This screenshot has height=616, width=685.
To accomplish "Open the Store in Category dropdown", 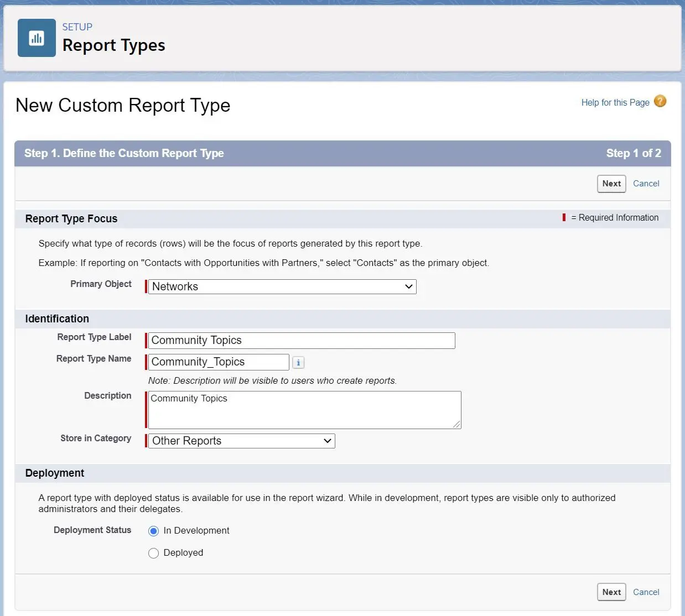I will 242,441.
